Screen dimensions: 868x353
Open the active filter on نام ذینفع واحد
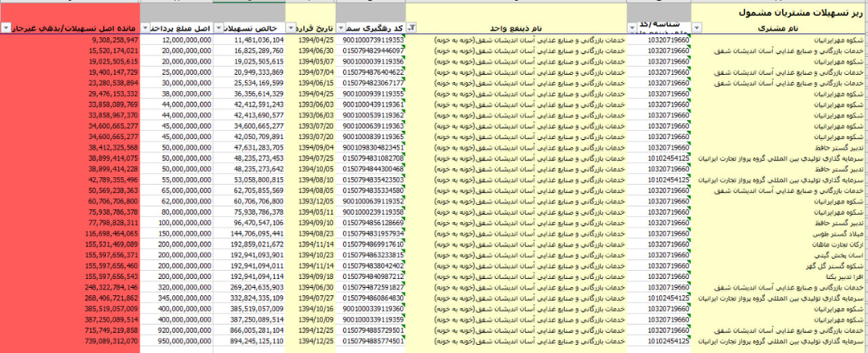click(411, 27)
